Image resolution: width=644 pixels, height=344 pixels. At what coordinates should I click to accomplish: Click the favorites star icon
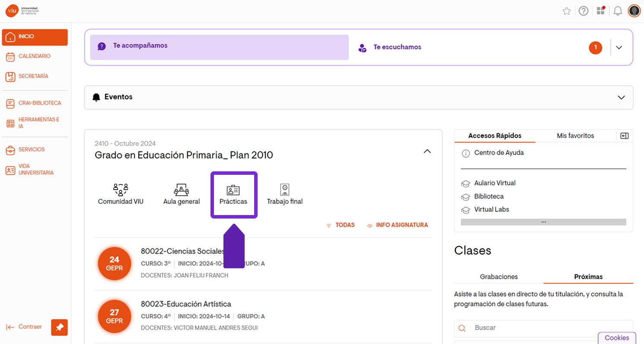point(567,11)
